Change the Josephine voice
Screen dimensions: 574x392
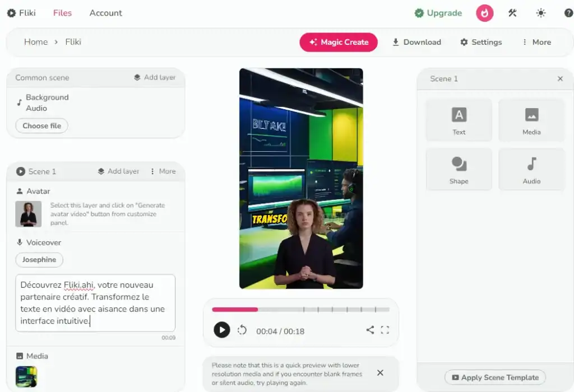(x=39, y=260)
